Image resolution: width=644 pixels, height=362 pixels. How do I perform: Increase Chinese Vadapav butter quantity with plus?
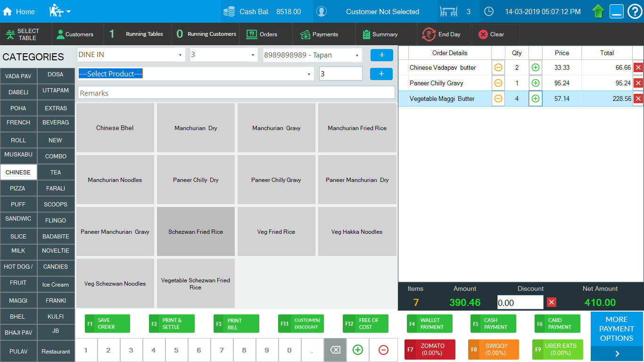tap(535, 67)
